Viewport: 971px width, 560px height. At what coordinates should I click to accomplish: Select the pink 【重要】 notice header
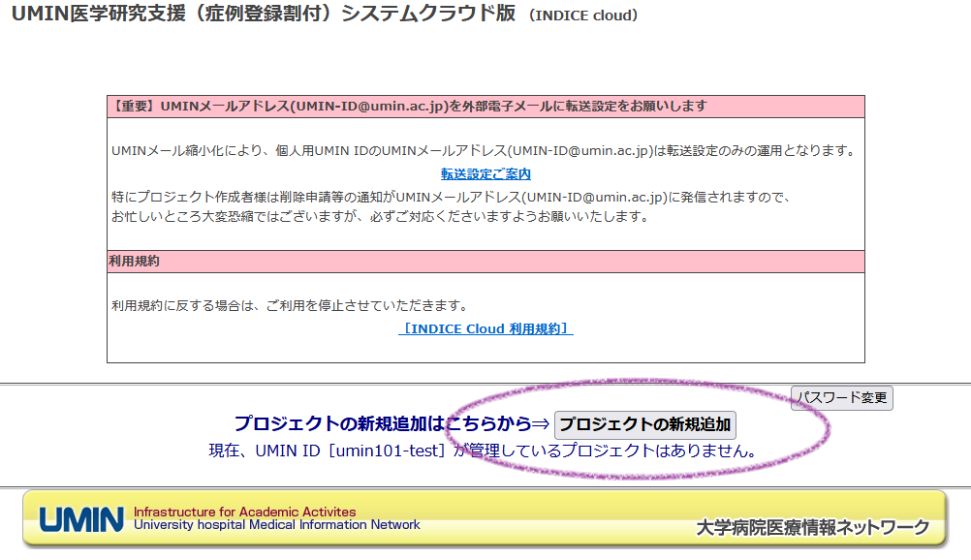(x=409, y=107)
